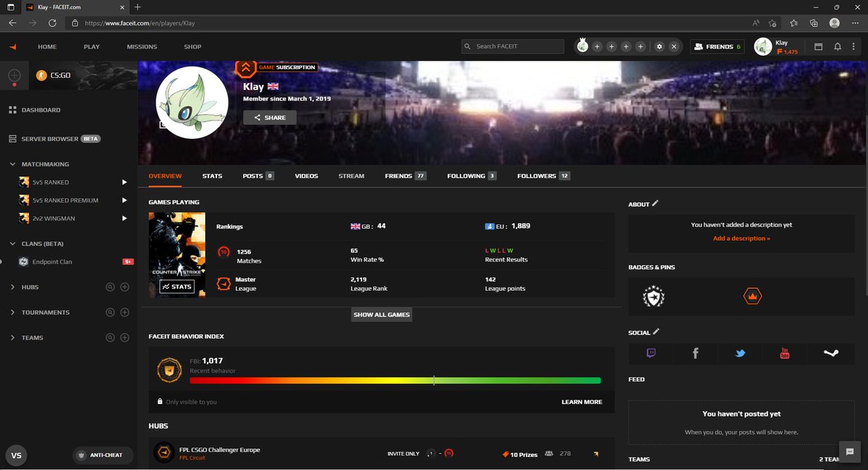
Task: Collapse the Matchmaking section
Action: [13, 164]
